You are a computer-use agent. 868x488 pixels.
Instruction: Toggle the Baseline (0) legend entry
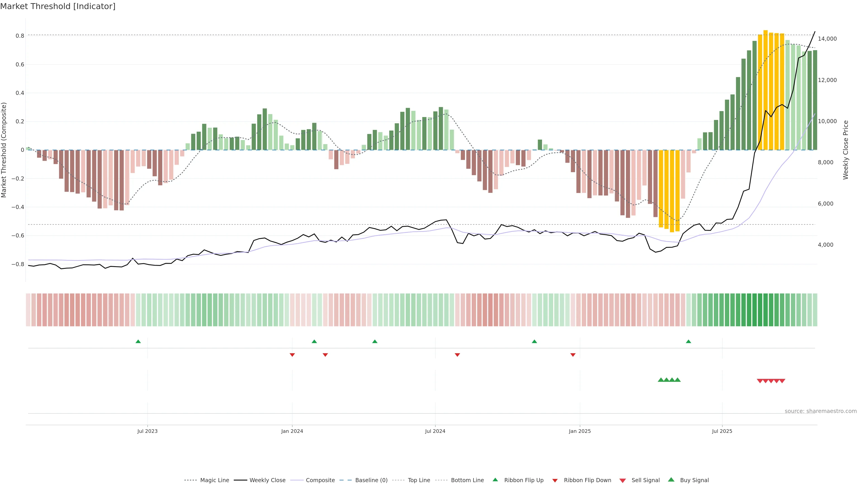[x=371, y=480]
